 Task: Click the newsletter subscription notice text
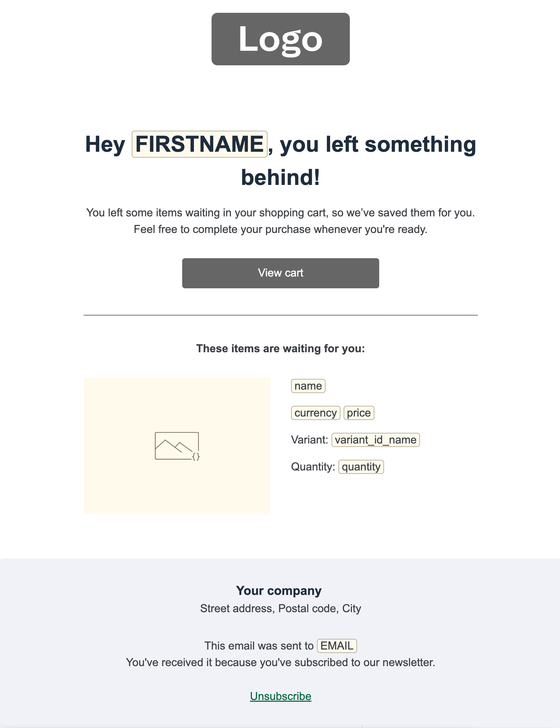click(280, 662)
